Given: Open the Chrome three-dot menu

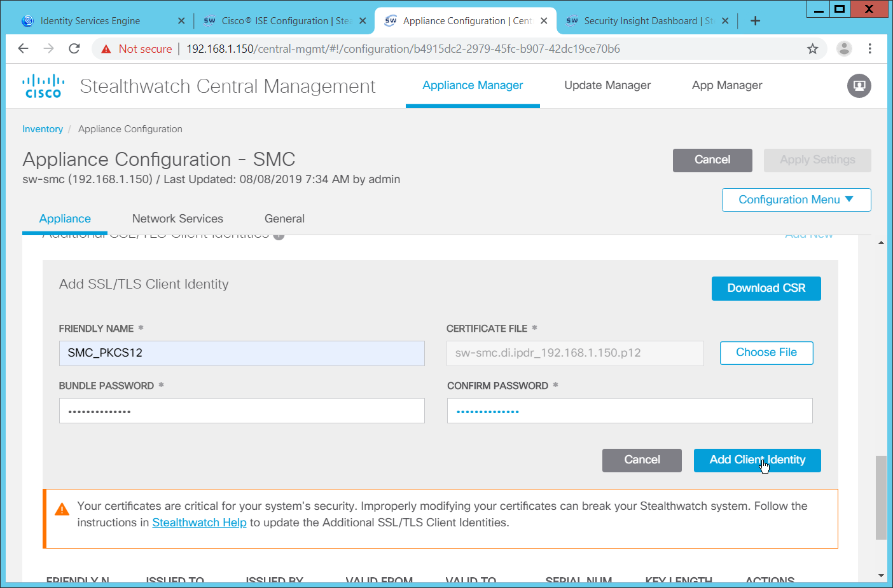Looking at the screenshot, I should 869,49.
